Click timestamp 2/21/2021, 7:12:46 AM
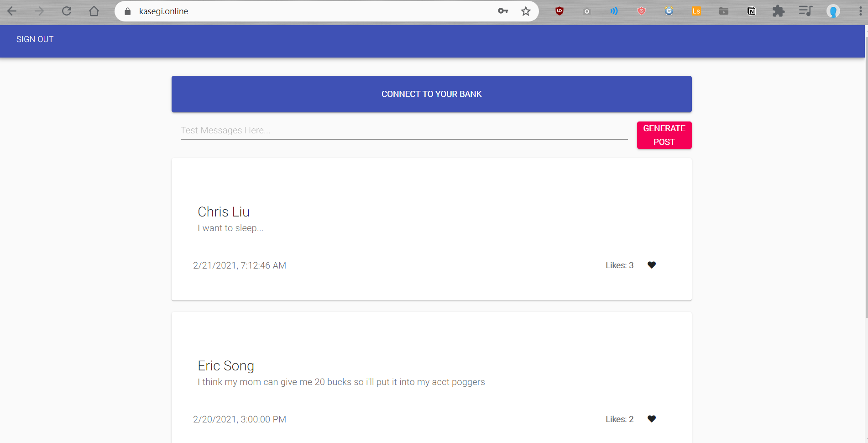The image size is (868, 443). 240,265
